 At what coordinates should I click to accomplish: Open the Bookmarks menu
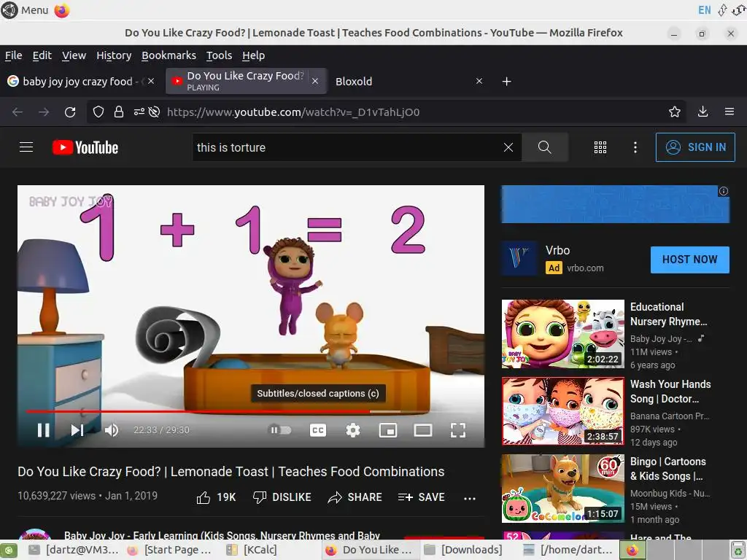169,55
